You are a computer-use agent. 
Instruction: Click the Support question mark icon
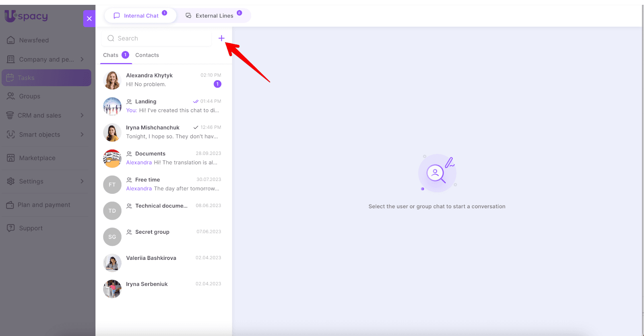tap(11, 228)
